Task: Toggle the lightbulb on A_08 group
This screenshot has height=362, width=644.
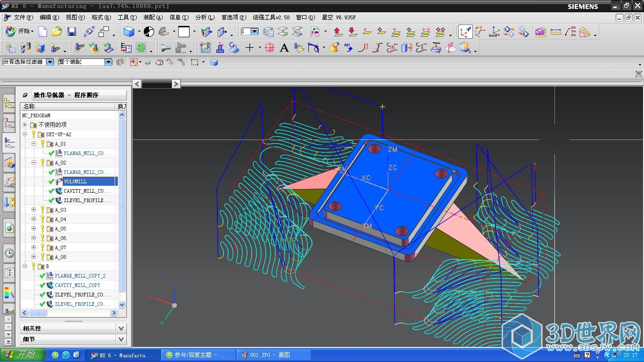Action: tap(42, 257)
